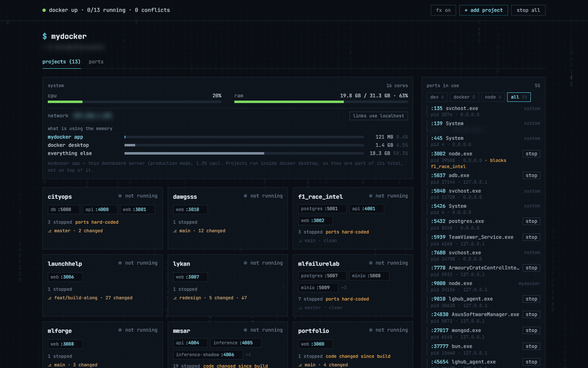
Task: Switch to the ports tab
Action: point(96,62)
